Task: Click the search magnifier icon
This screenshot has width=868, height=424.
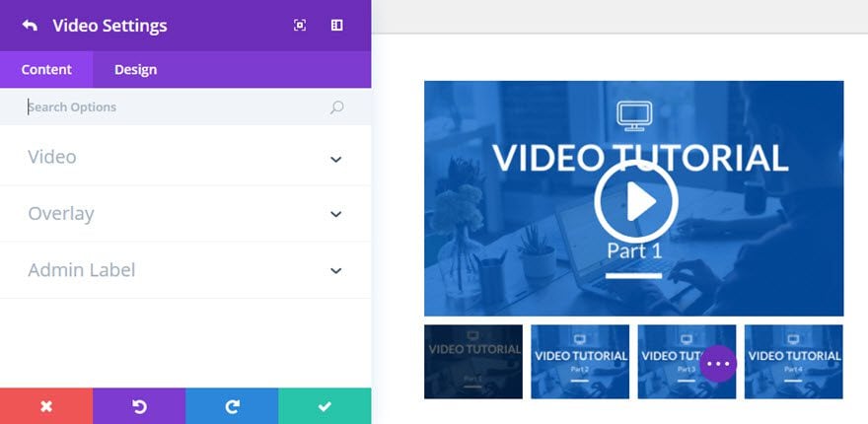Action: [x=336, y=106]
